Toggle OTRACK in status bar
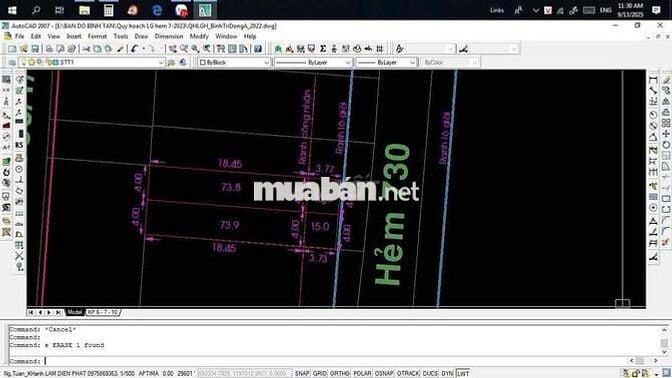The image size is (672, 378). coord(408,374)
